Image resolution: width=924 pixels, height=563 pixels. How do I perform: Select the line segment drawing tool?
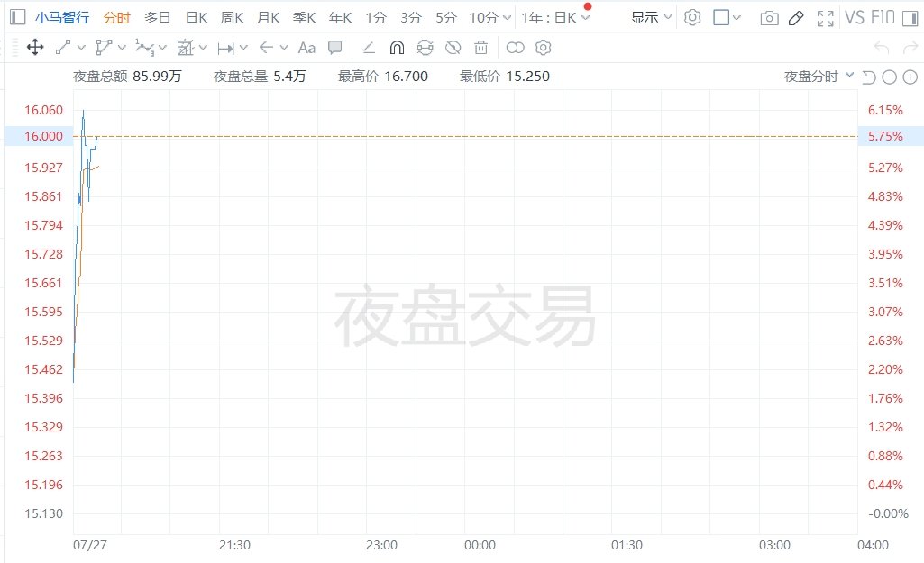point(63,48)
